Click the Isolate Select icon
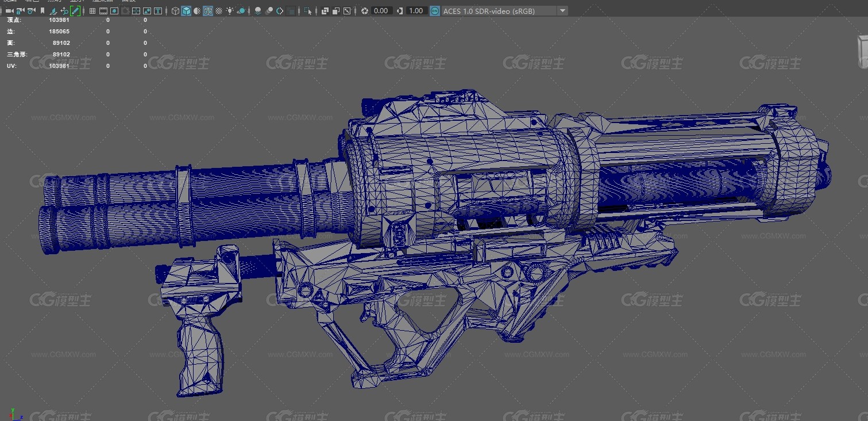This screenshot has height=421, width=868. pyautogui.click(x=308, y=11)
